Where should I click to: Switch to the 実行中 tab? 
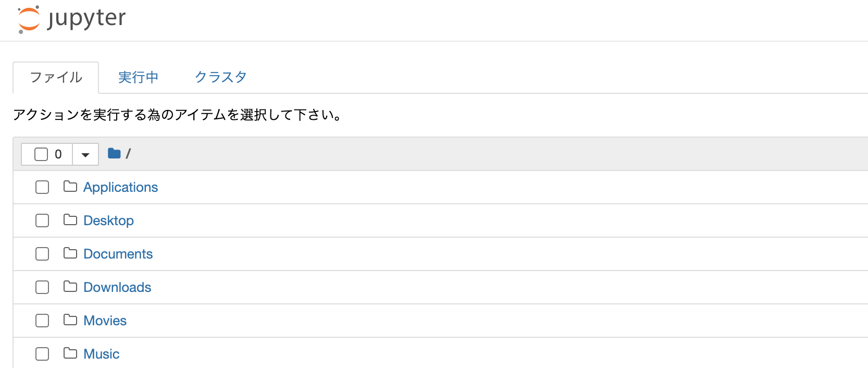(138, 77)
